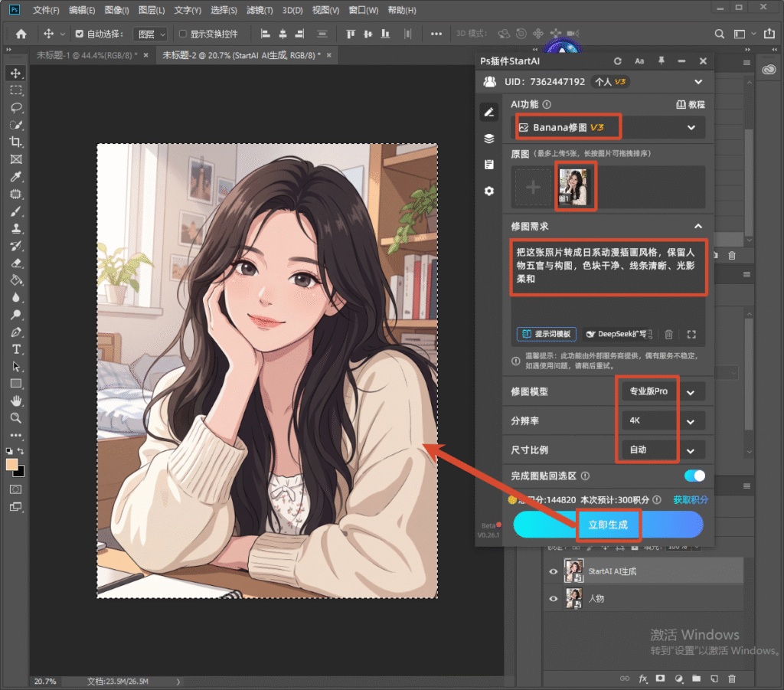The height and width of the screenshot is (690, 784).
Task: Click in the 修图需求 prompt text field
Action: 609,283
